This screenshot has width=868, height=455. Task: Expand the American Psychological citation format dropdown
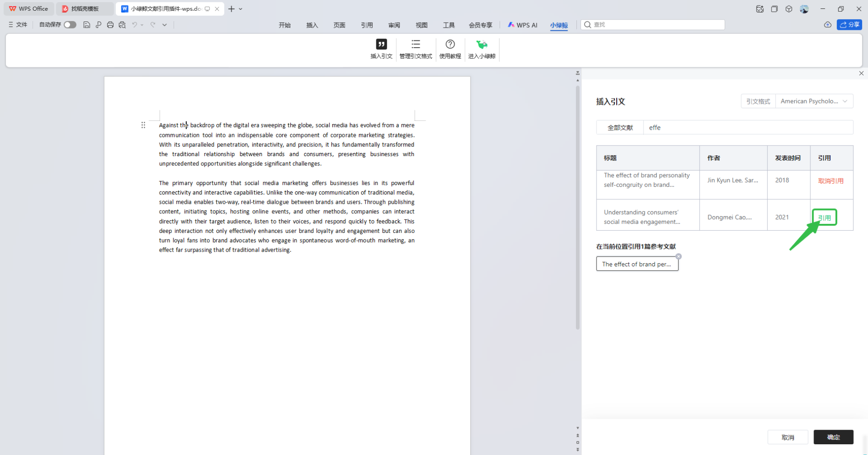[814, 101]
